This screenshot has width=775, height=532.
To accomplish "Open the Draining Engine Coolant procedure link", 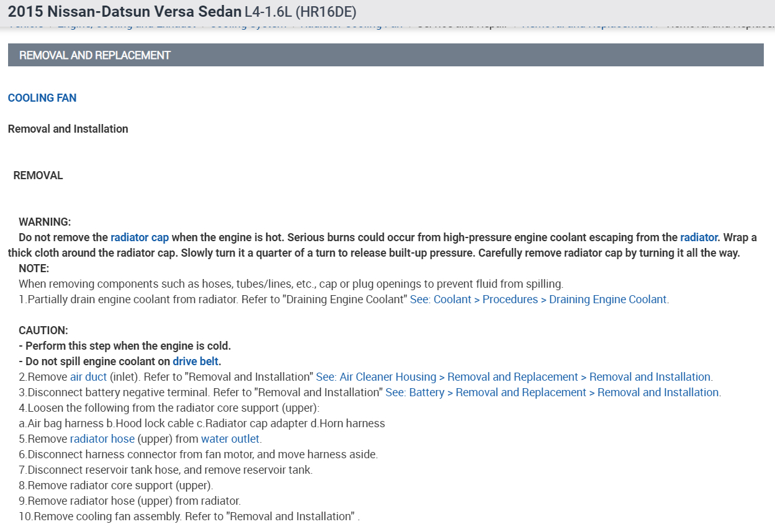I will 539,299.
